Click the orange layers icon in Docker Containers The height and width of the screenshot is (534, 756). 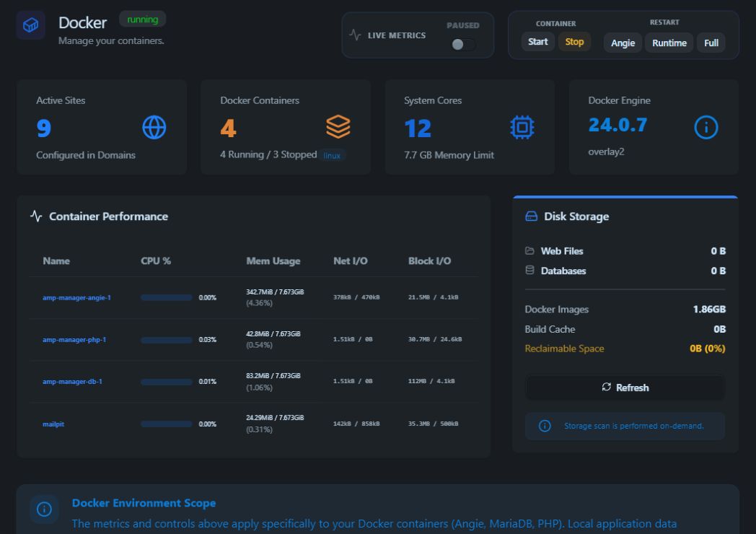coord(338,127)
